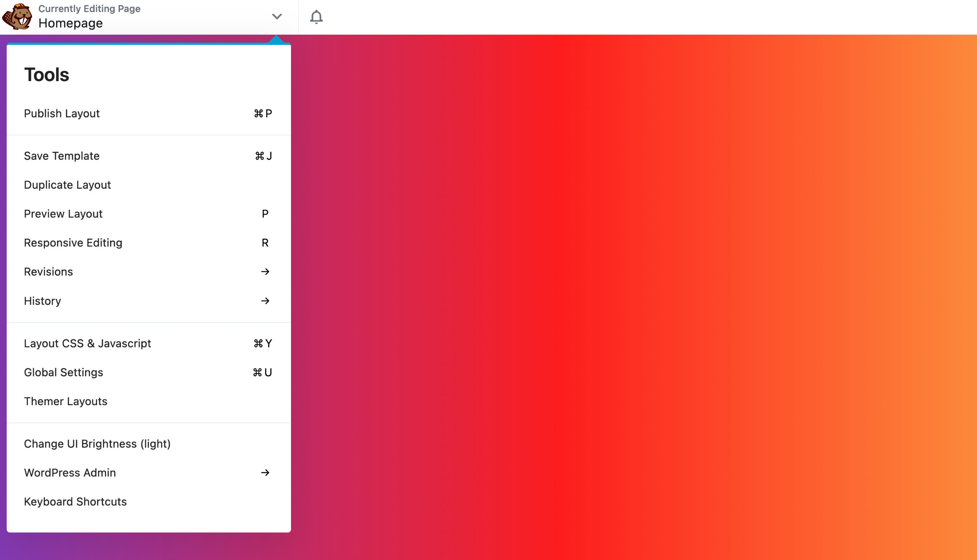The width and height of the screenshot is (977, 560).
Task: Access Responsive Editing mode
Action: (x=73, y=243)
